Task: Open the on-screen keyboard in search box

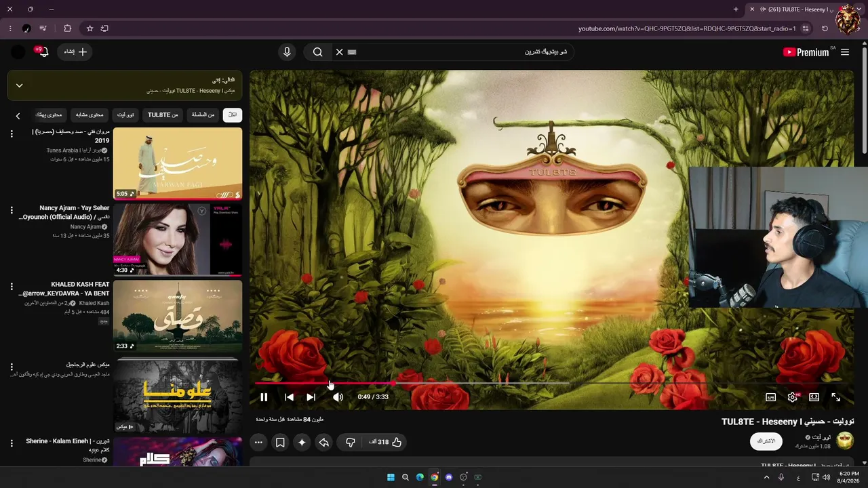Action: [x=352, y=52]
